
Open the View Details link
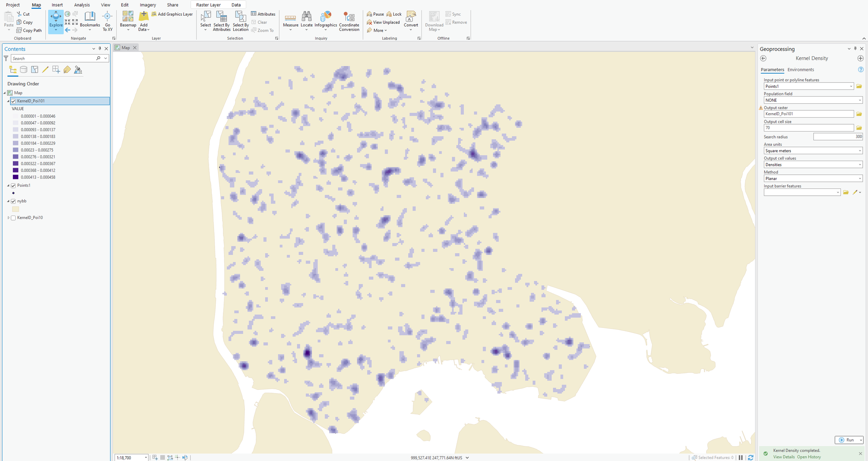click(784, 457)
